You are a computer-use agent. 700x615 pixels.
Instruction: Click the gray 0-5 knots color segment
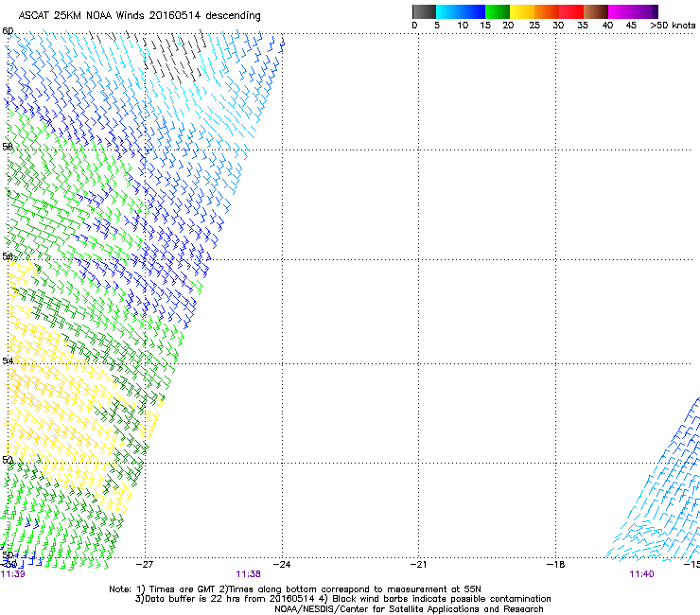(424, 11)
